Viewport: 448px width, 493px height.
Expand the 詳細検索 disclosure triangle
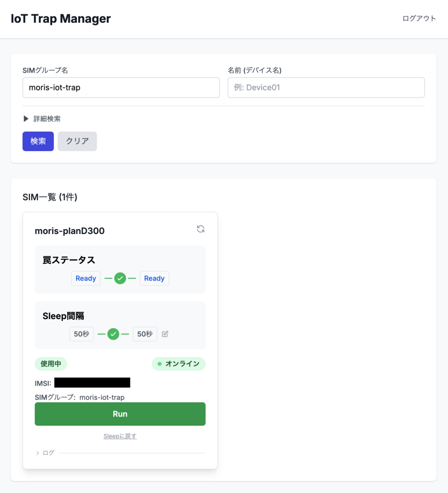pyautogui.click(x=26, y=119)
